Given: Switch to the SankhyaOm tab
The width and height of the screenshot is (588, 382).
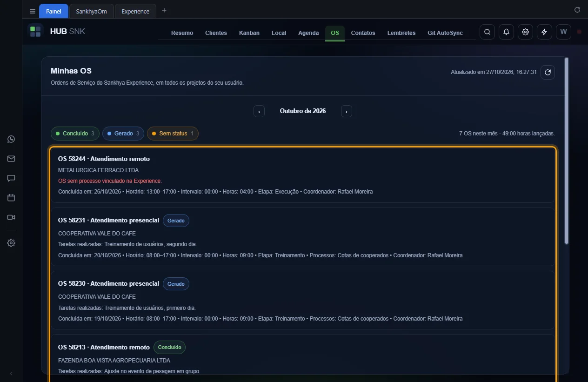Looking at the screenshot, I should coord(91,11).
